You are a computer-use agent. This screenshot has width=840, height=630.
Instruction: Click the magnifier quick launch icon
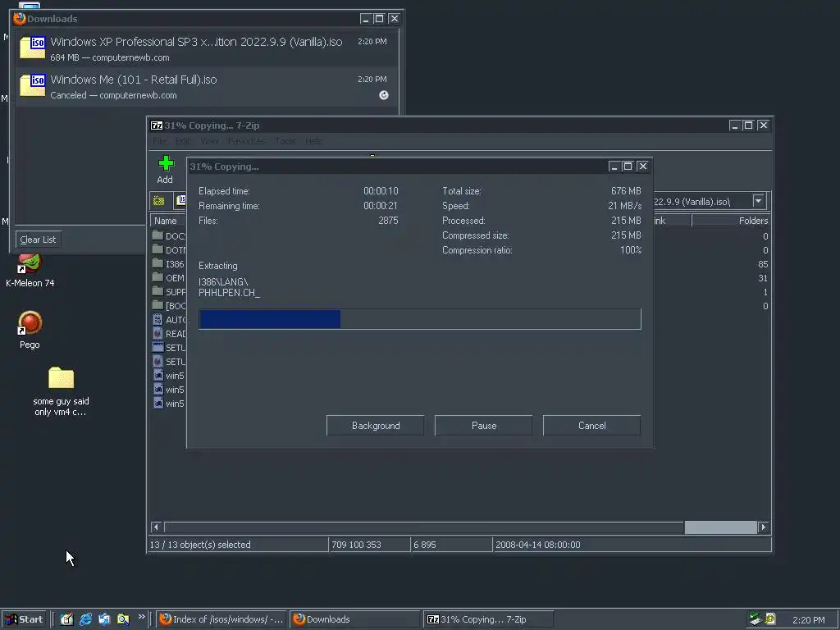123,619
